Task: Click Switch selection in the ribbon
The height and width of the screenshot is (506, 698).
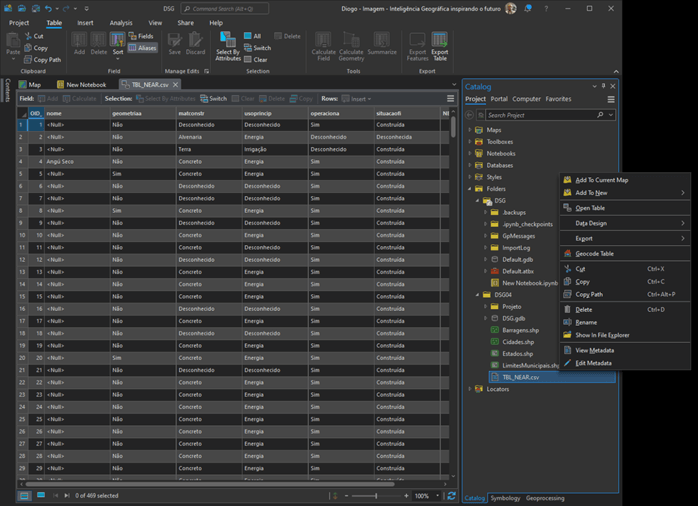Action: [256, 48]
